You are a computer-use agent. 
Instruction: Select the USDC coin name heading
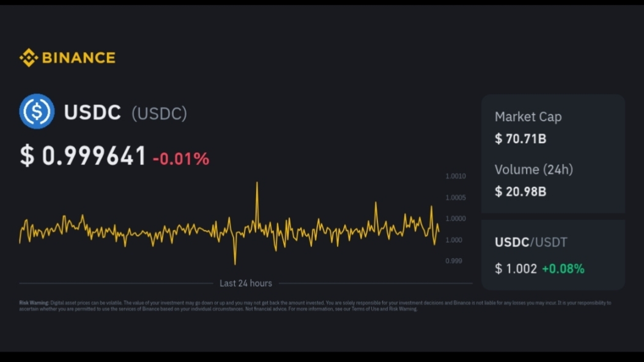tap(92, 113)
